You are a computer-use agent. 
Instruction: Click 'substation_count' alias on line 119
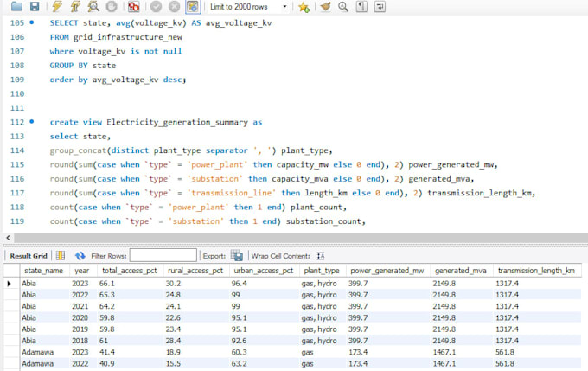coord(323,221)
